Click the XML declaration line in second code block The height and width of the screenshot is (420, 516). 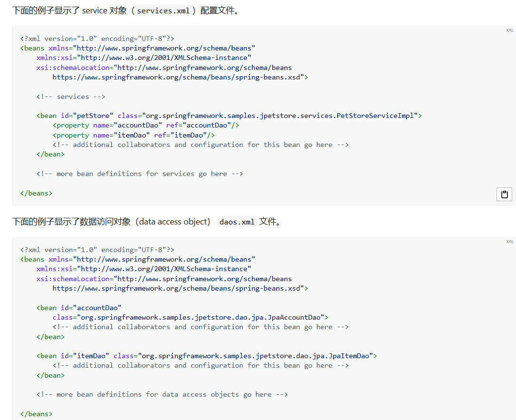97,250
